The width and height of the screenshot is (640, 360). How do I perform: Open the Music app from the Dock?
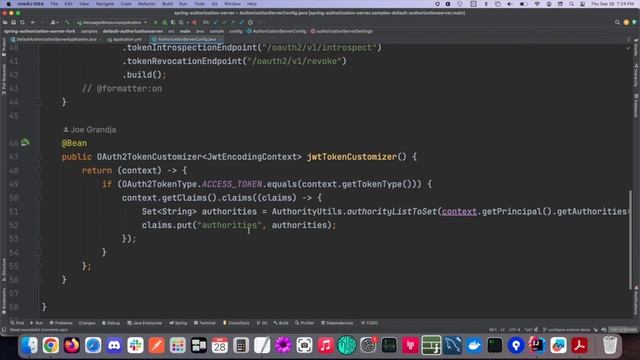[x=325, y=345]
